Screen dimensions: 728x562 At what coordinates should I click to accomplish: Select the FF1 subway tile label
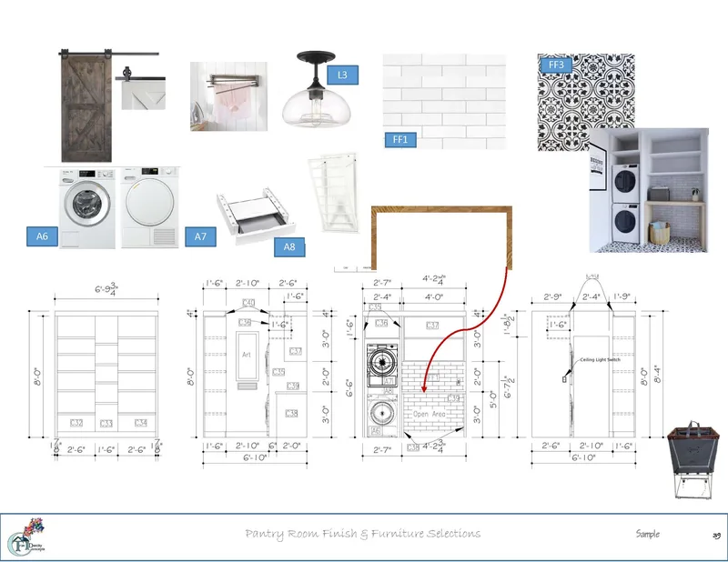click(x=400, y=139)
